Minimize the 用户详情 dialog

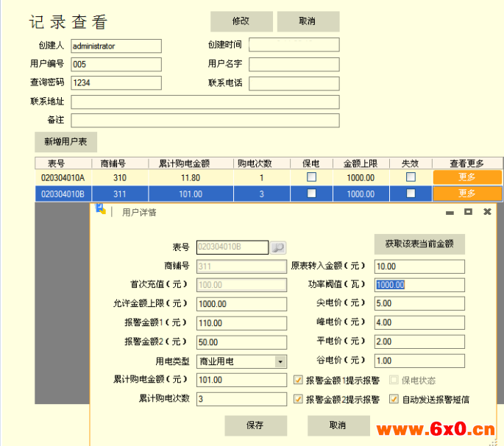click(x=450, y=213)
